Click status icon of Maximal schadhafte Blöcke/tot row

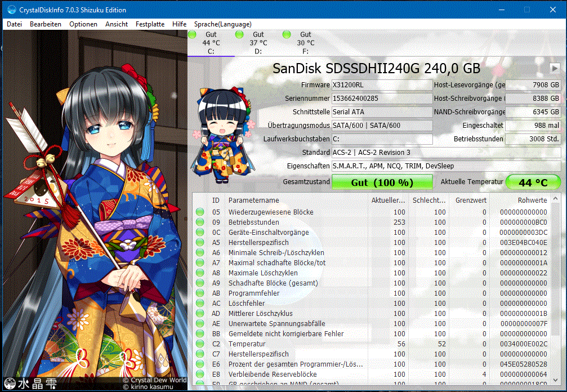coord(200,263)
